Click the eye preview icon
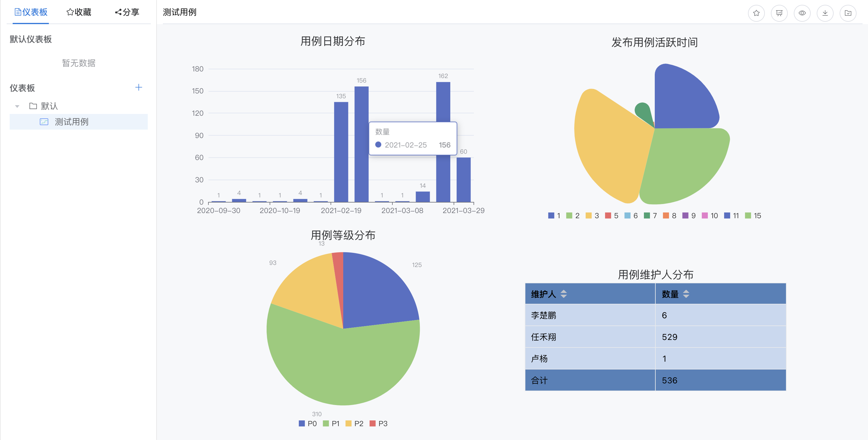Image resolution: width=868 pixels, height=440 pixels. tap(802, 13)
